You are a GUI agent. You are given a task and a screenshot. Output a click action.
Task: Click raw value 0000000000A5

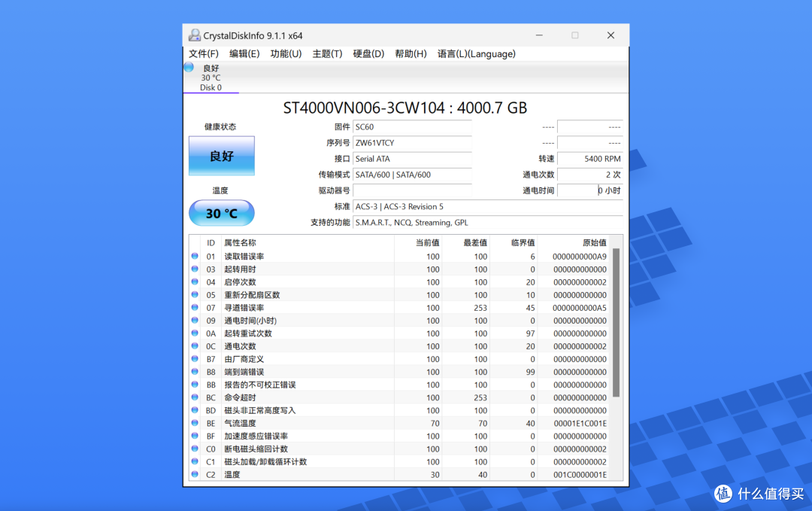point(580,308)
